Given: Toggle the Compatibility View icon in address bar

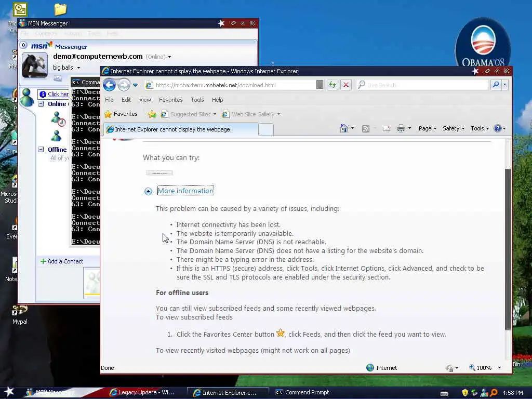Looking at the screenshot, I should [x=320, y=85].
